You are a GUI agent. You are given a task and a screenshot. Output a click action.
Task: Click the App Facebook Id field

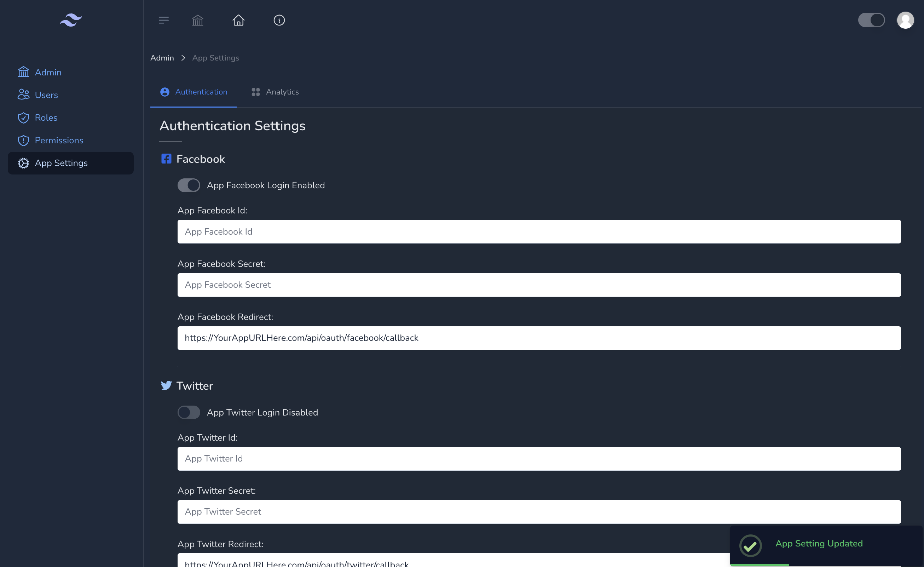click(539, 231)
